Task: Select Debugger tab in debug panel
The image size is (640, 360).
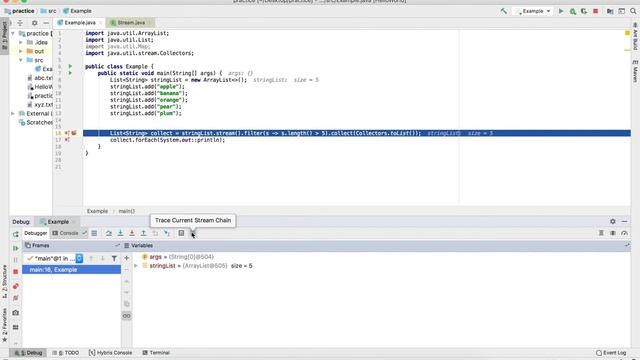Action: coord(36,233)
